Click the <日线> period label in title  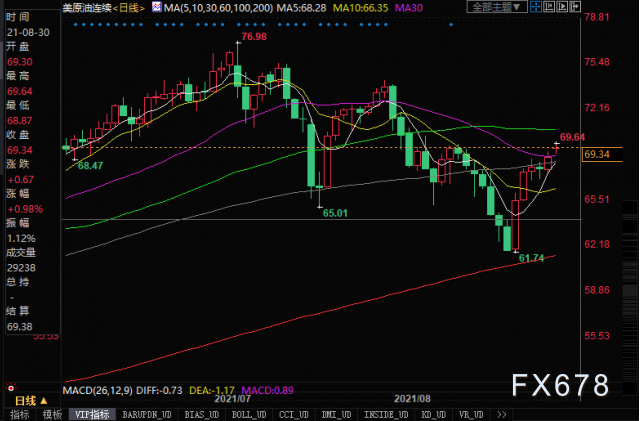coord(129,7)
